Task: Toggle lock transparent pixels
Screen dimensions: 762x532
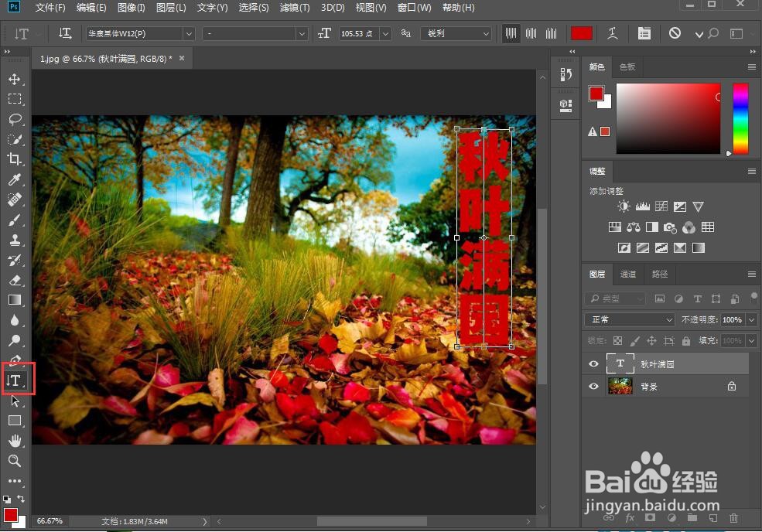Action: (x=617, y=341)
